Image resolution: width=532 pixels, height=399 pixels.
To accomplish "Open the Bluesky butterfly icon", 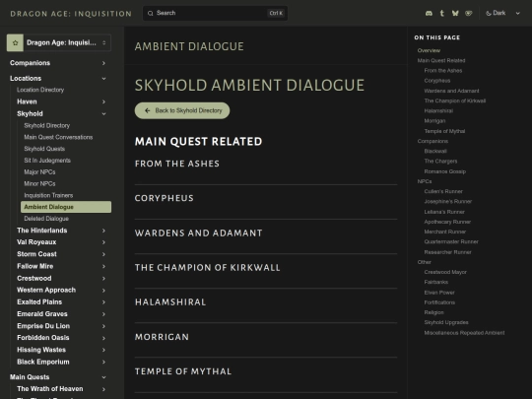I will coord(455,13).
